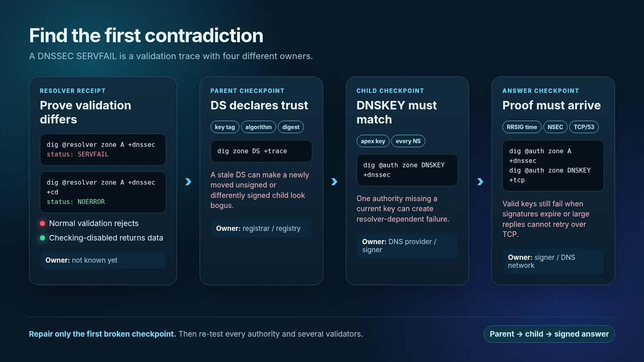This screenshot has height=362, width=644.
Task: Pick the RRSIG time tag
Action: click(522, 127)
